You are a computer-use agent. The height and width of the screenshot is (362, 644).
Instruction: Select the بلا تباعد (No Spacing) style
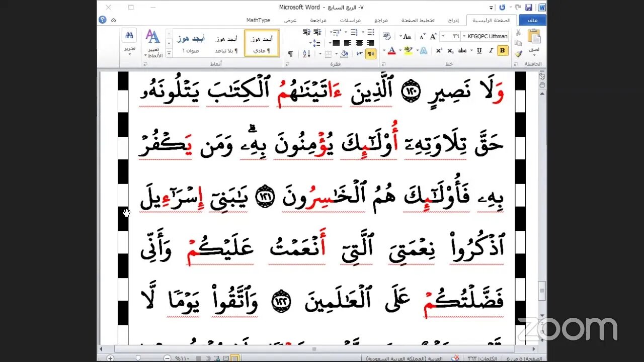tap(226, 43)
